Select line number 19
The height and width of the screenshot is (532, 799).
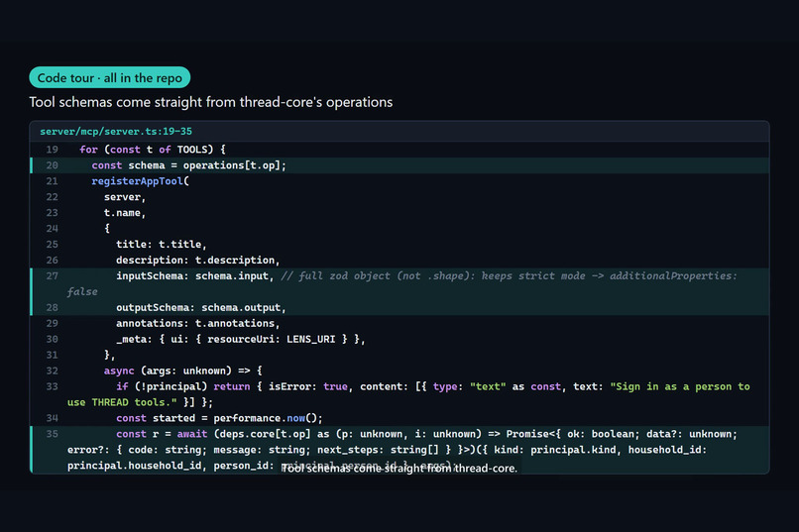point(52,150)
